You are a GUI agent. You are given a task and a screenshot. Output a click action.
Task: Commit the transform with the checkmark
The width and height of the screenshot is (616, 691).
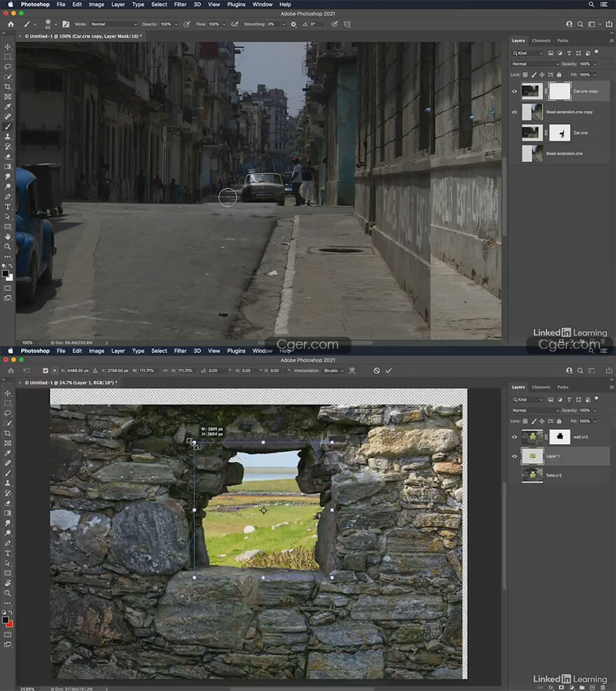[x=388, y=370]
